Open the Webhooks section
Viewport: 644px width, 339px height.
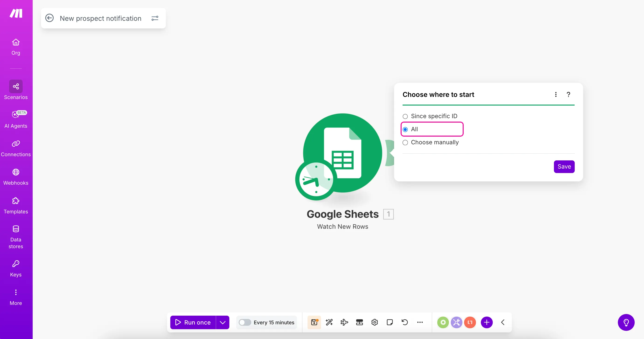[x=16, y=177]
